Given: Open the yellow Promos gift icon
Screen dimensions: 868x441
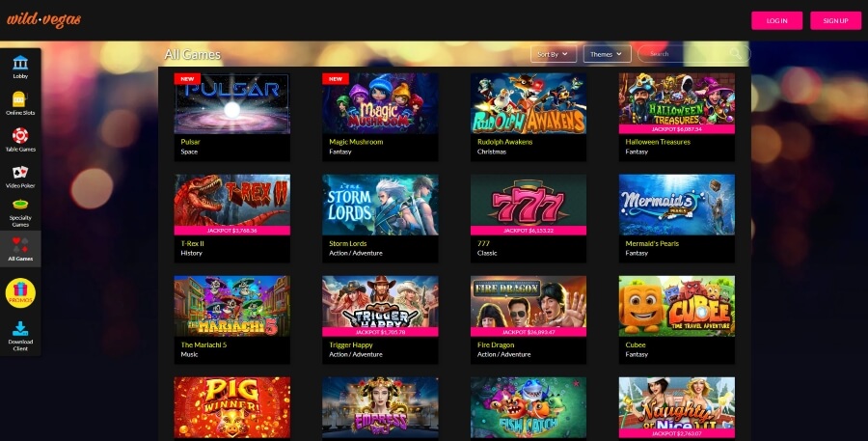Looking at the screenshot, I should coord(20,293).
